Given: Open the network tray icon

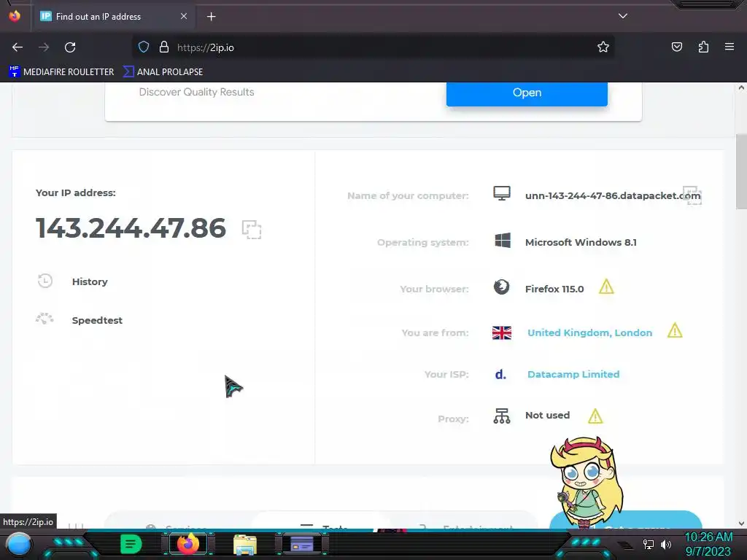Looking at the screenshot, I should click(x=648, y=544).
